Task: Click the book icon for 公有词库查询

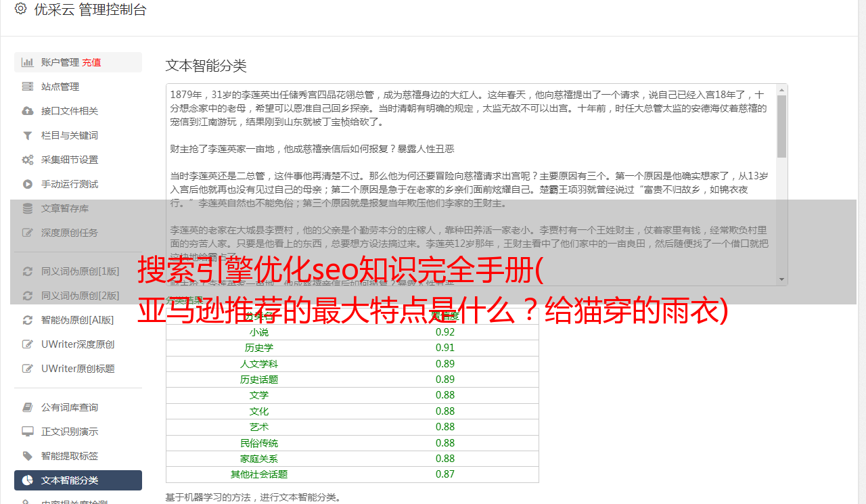Action: point(27,407)
